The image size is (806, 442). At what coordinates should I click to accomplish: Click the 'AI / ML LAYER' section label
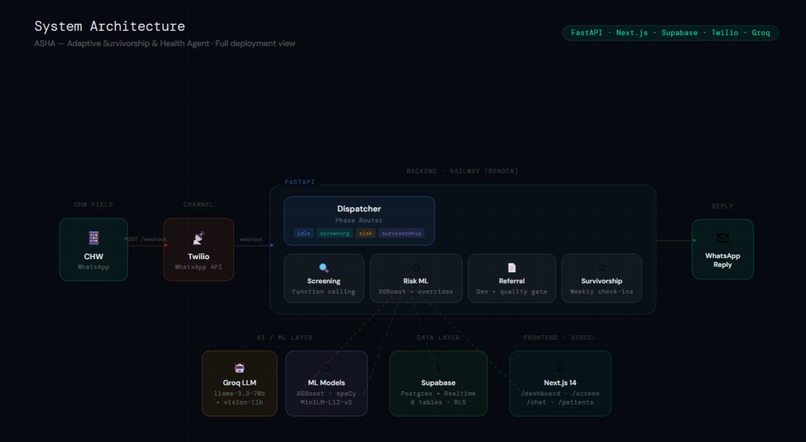point(284,338)
